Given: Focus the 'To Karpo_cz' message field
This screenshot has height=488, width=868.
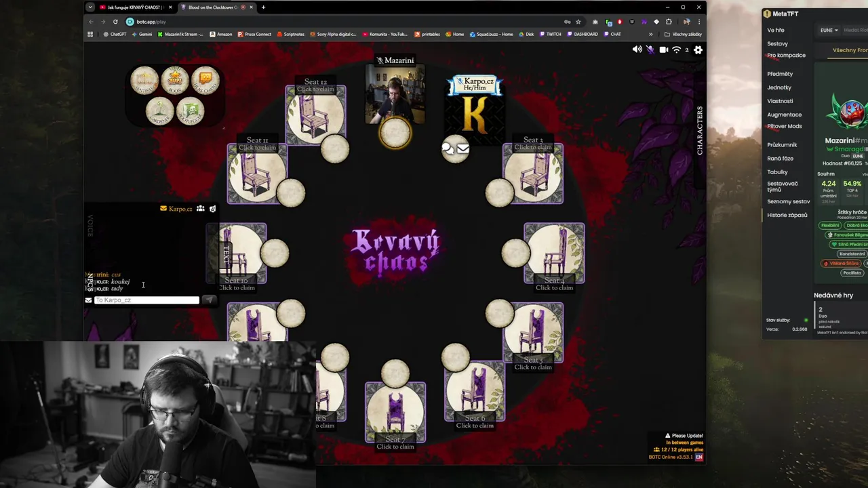Looking at the screenshot, I should click(146, 300).
